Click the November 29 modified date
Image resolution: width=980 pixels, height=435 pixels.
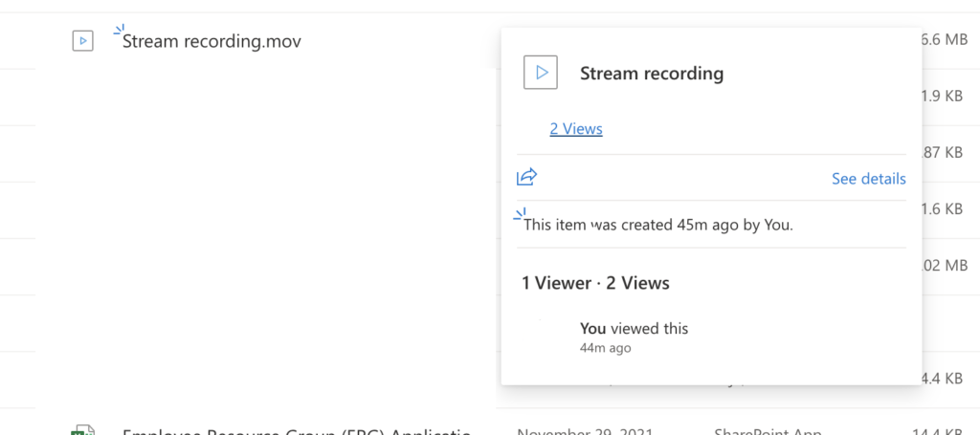[x=585, y=431]
